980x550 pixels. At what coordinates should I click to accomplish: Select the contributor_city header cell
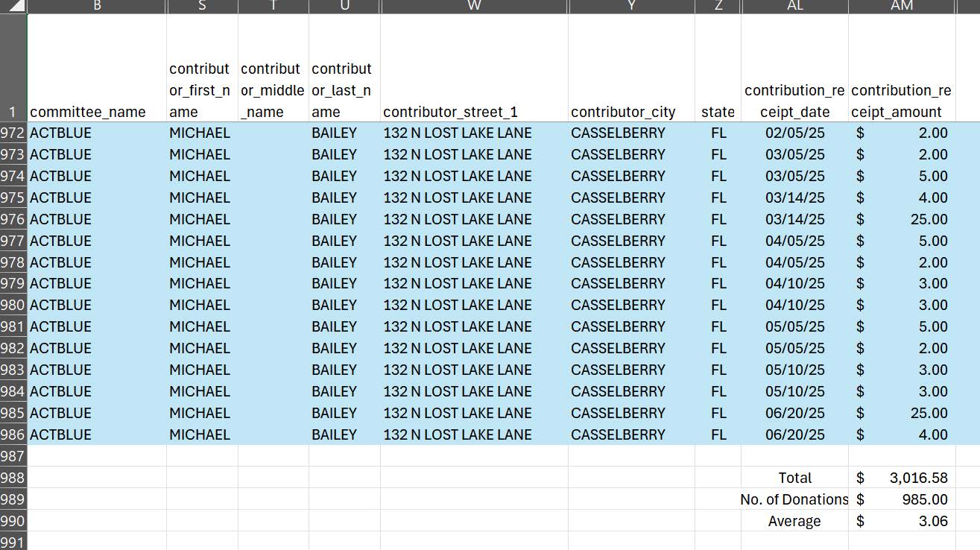(x=631, y=112)
